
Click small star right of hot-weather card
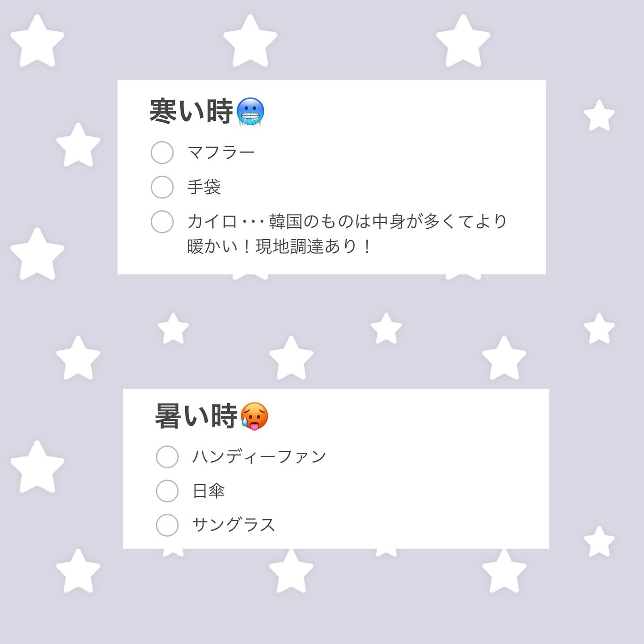coord(599,542)
